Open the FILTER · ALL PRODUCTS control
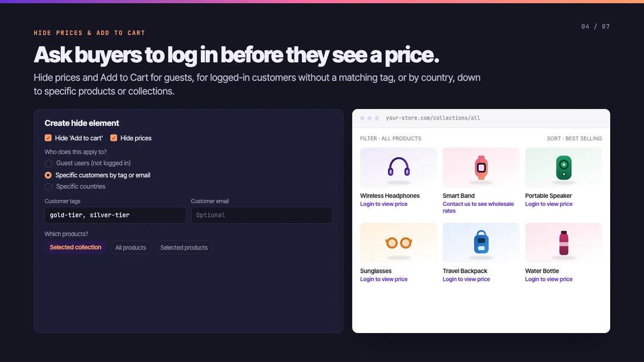The width and height of the screenshot is (644, 362). (x=391, y=138)
